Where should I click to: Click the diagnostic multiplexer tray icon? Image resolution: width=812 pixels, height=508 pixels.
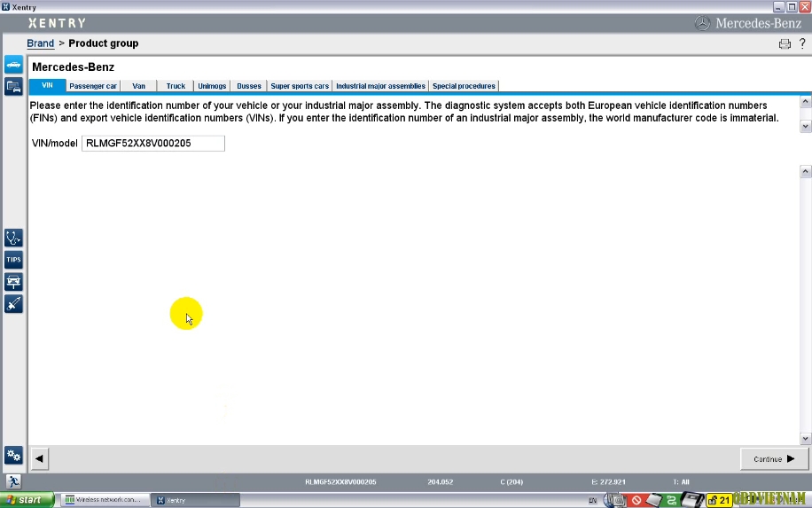691,500
